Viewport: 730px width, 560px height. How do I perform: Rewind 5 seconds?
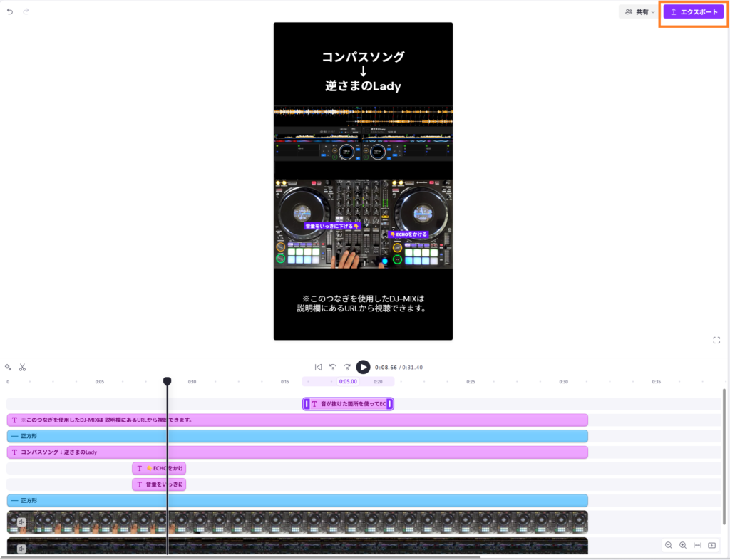point(332,367)
